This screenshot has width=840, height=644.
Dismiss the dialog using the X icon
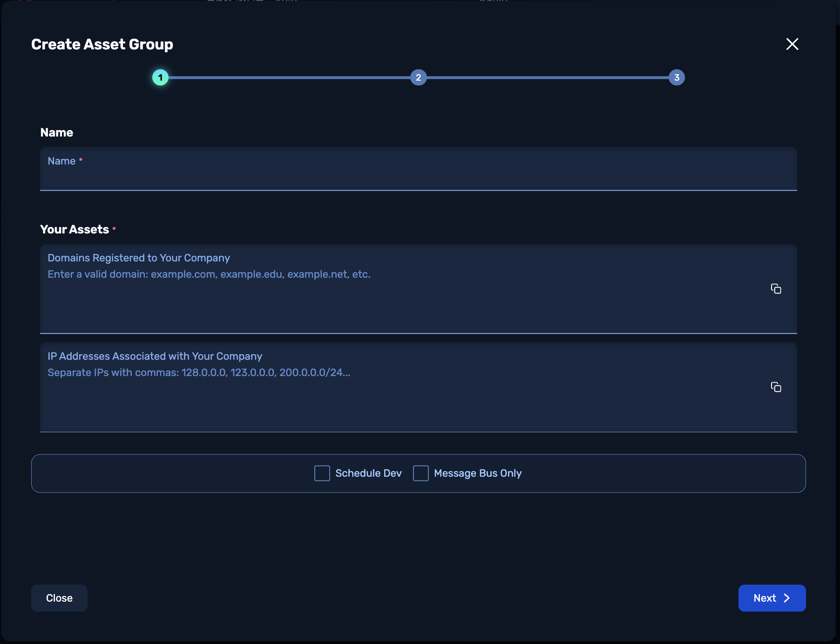coord(792,44)
